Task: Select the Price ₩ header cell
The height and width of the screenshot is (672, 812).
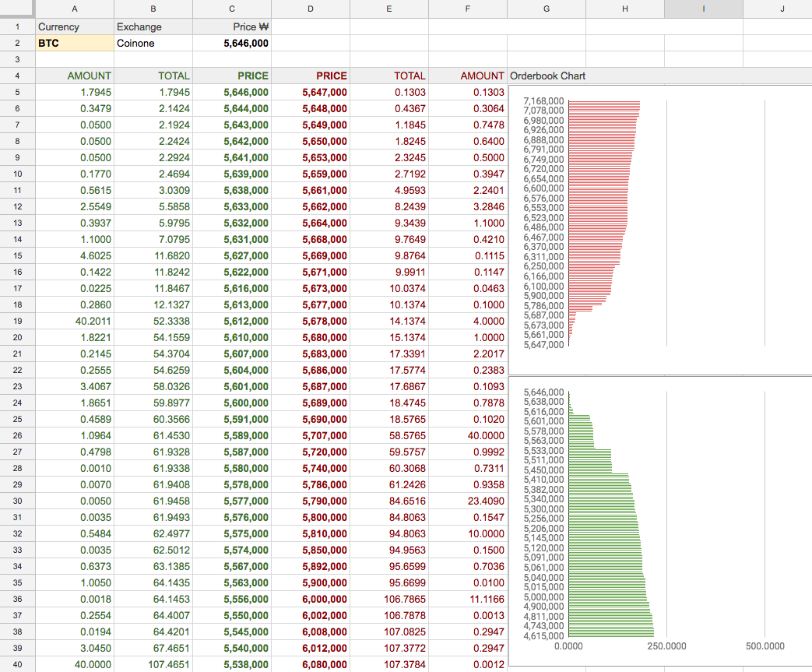Action: (232, 27)
